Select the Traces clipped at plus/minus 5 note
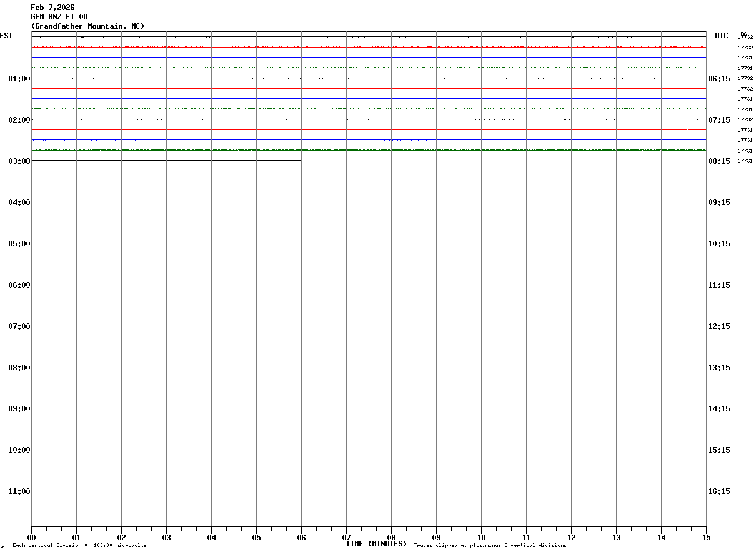 (x=490, y=546)
